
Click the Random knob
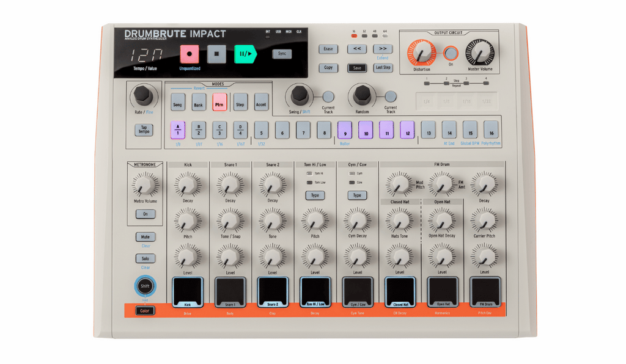[x=362, y=95]
